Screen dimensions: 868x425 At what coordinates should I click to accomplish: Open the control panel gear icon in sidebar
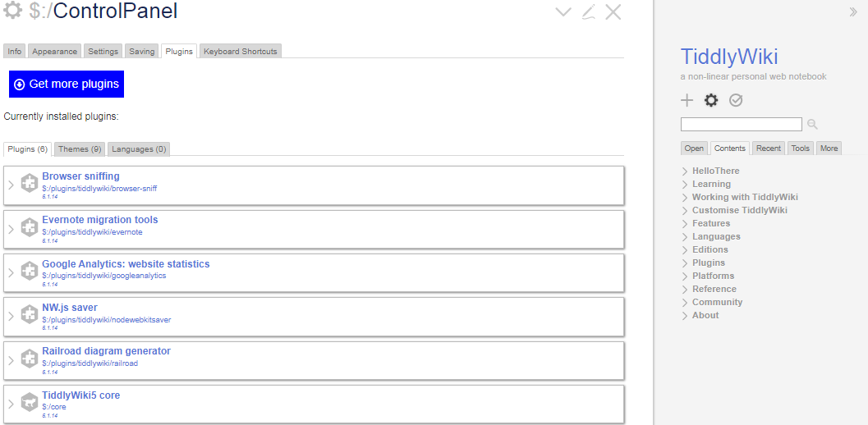[711, 100]
